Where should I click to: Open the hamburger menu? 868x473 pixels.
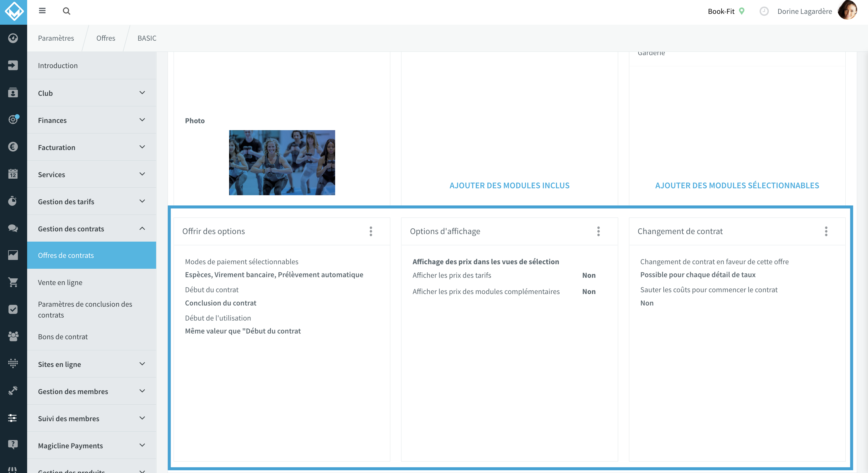(42, 11)
